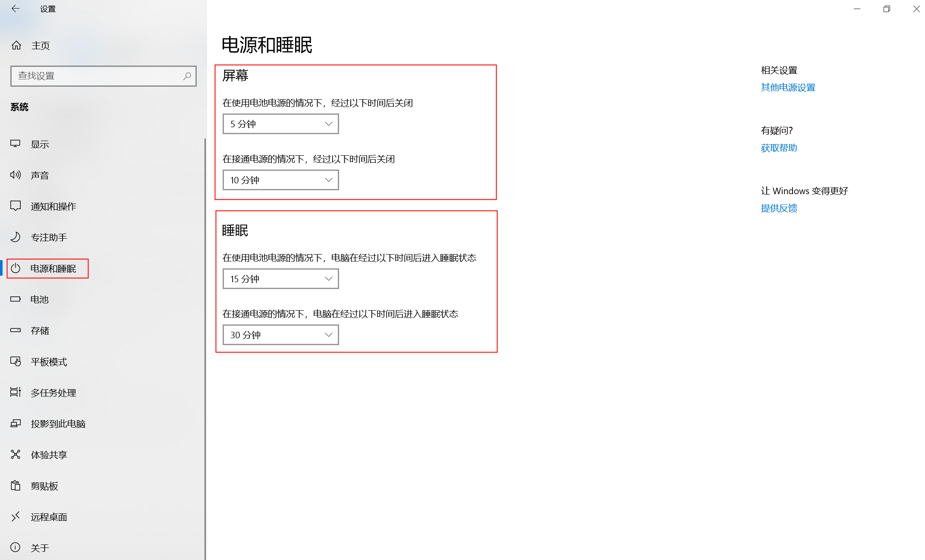Viewport: 925px width, 560px height.
Task: Click the 专注助手 moon icon
Action: coord(16,237)
